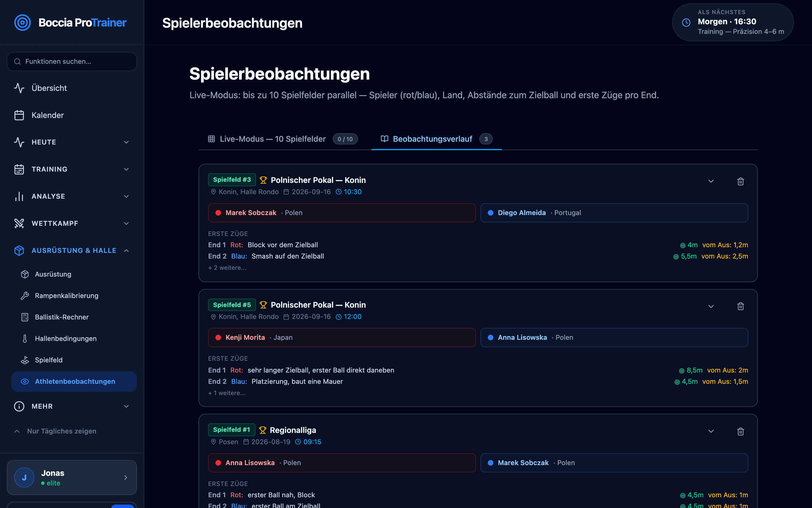This screenshot has height=508, width=812.
Task: Delete the Spielfeld #1 Regionalliga observation
Action: click(x=741, y=432)
